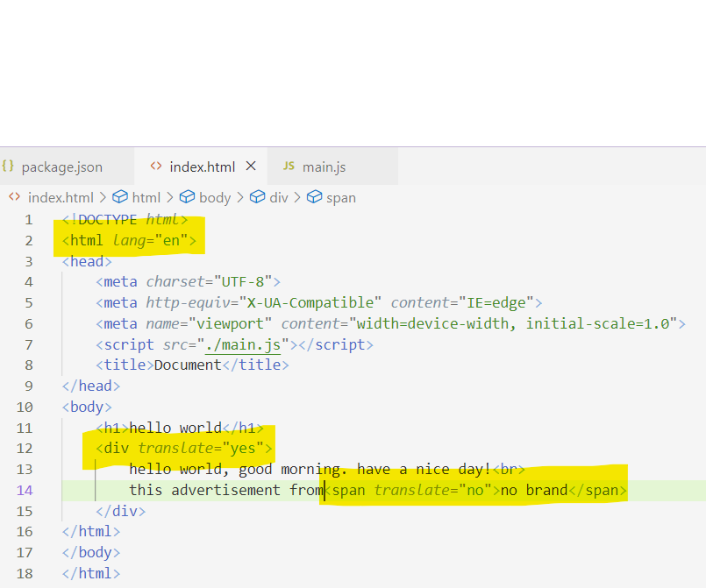This screenshot has width=706, height=588.
Task: Click the opening head tag on line 3
Action: tap(87, 261)
